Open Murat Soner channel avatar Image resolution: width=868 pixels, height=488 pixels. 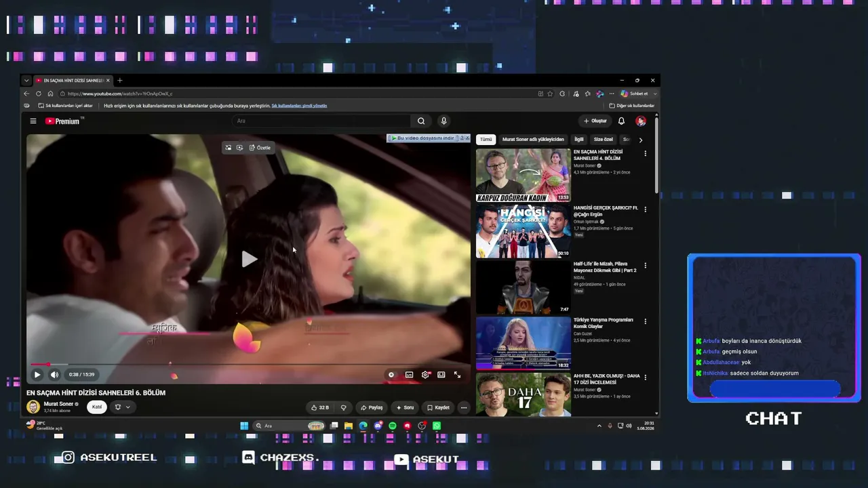(33, 407)
